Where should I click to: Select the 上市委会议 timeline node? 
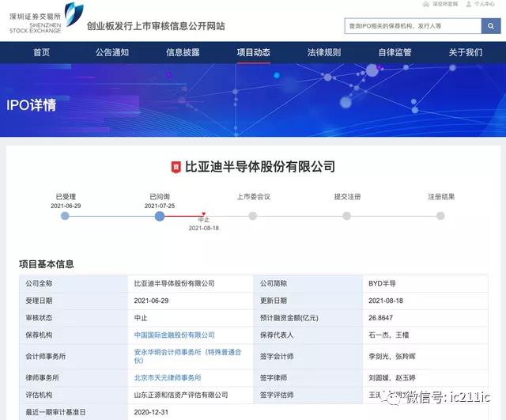tap(253, 216)
